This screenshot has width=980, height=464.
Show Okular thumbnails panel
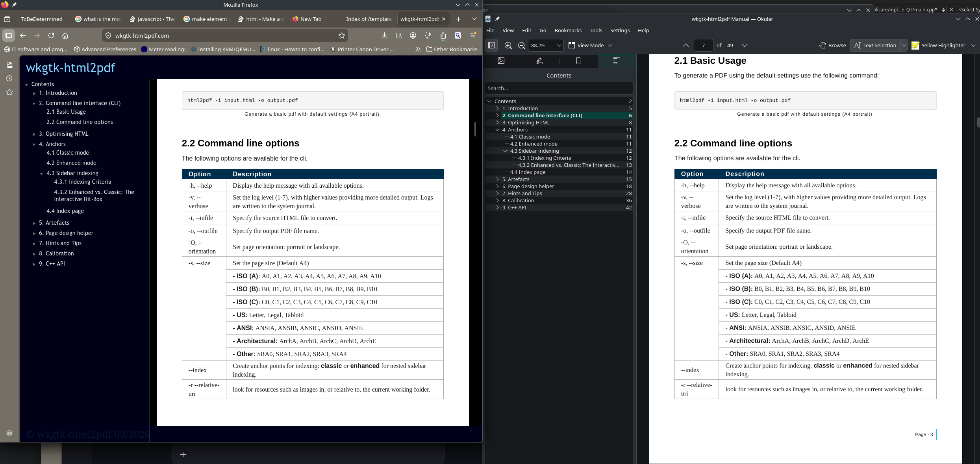point(501,61)
